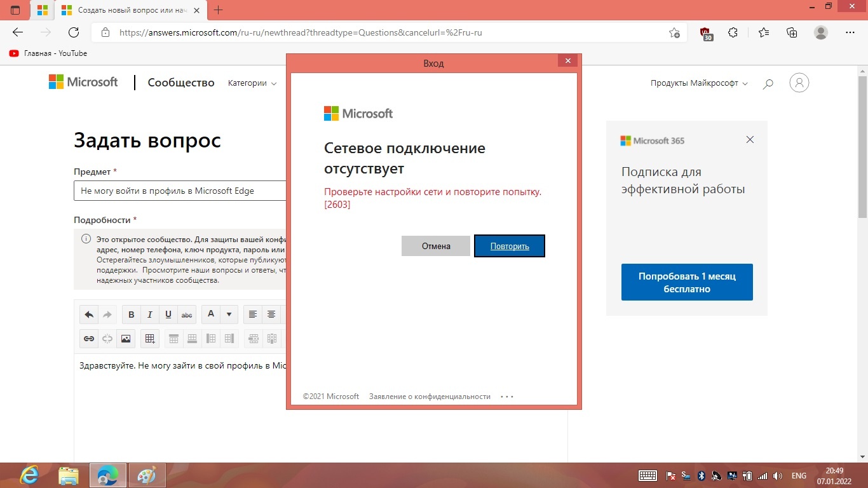Expand the Категории dropdown menu
Image resolution: width=868 pixels, height=488 pixels.
[x=252, y=83]
